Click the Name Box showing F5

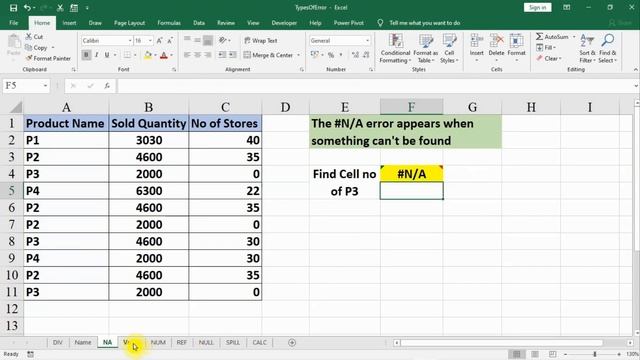pyautogui.click(x=26, y=86)
